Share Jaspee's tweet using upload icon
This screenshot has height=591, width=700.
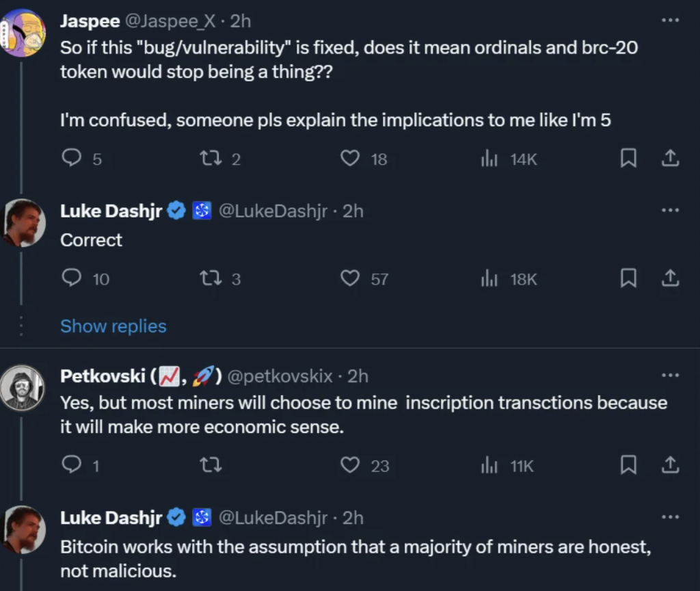pyautogui.click(x=670, y=158)
